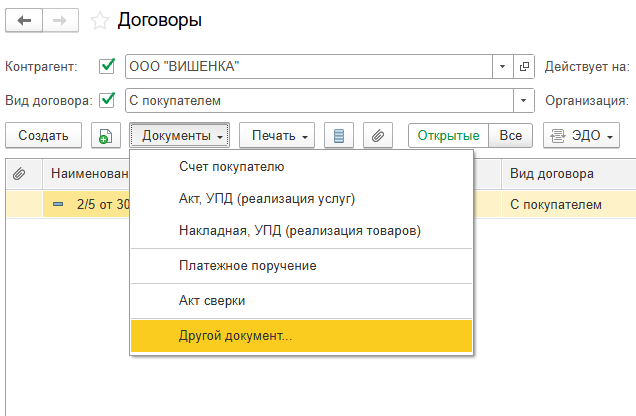The image size is (636, 416).
Task: Show Все contracts
Action: (x=511, y=135)
